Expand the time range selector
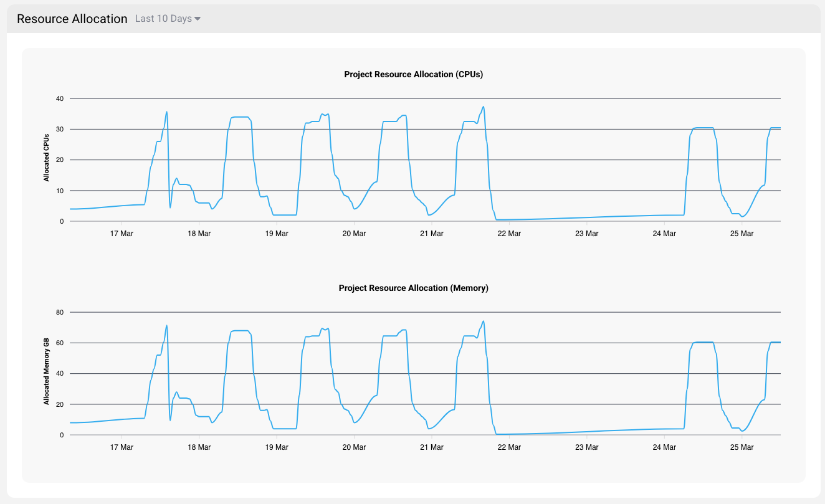The image size is (825, 504). point(163,19)
